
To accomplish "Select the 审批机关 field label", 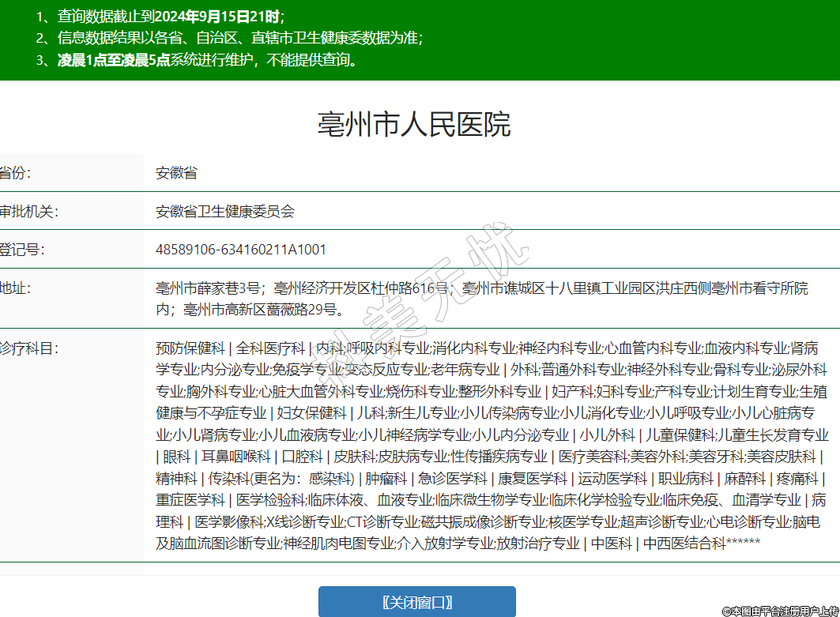I will pos(28,211).
